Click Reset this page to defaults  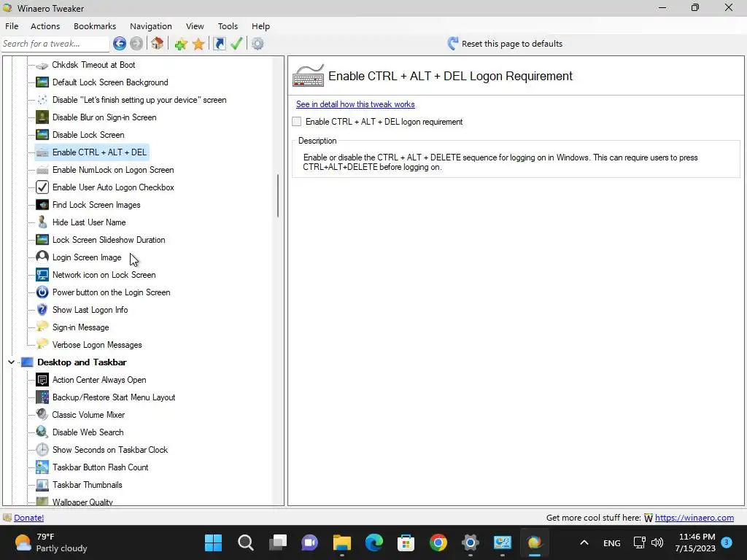pyautogui.click(x=512, y=44)
